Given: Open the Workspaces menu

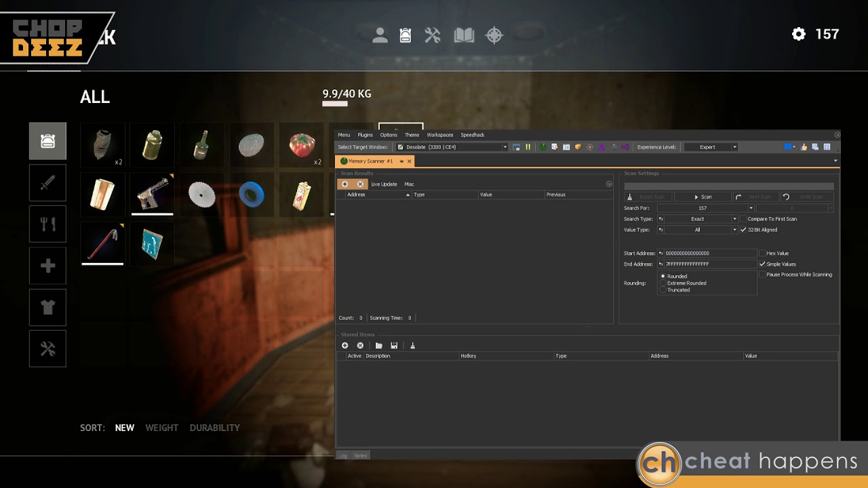Looking at the screenshot, I should point(440,135).
